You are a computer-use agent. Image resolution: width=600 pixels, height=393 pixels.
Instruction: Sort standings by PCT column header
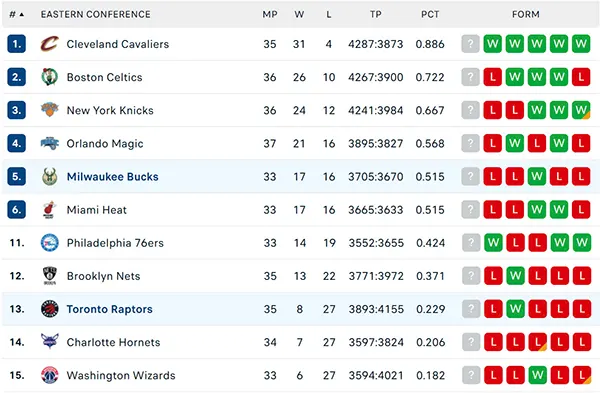click(430, 14)
